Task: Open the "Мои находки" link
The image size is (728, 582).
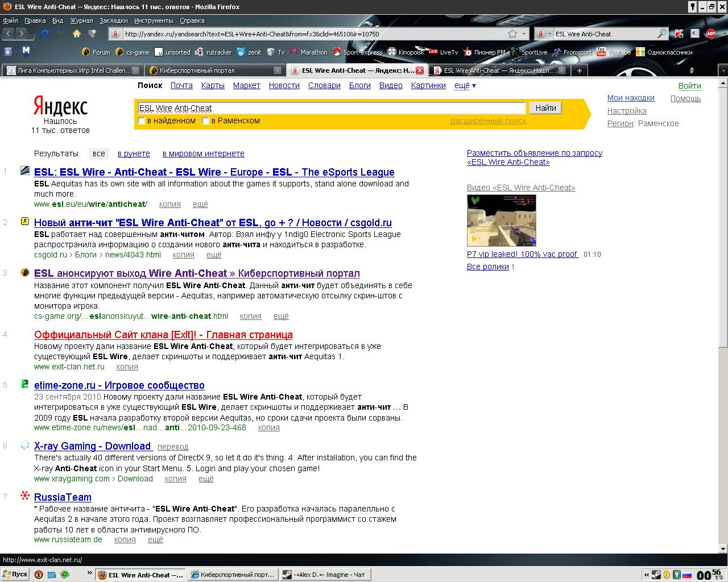Action: tap(631, 98)
